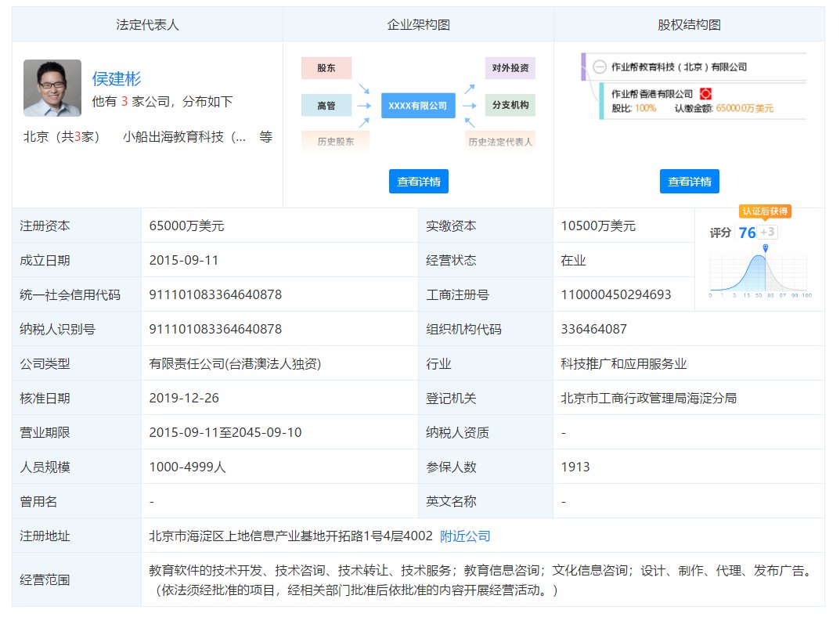The height and width of the screenshot is (617, 840).
Task: Click the score value 76
Action: (747, 233)
